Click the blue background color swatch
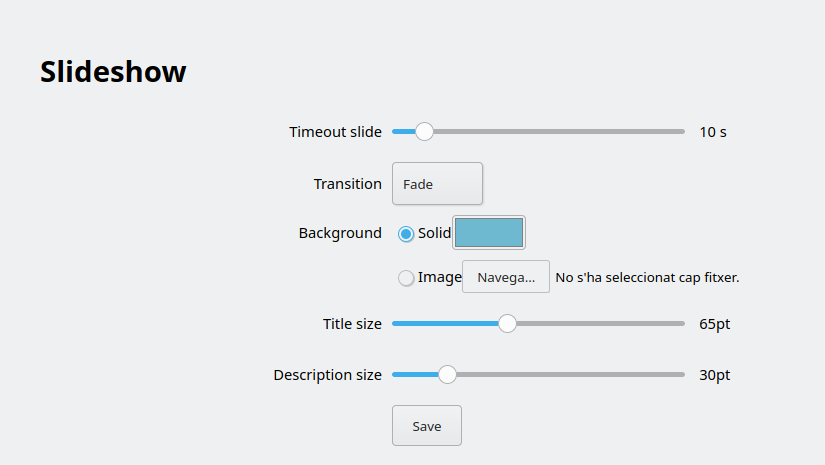825x465 pixels. click(x=489, y=233)
